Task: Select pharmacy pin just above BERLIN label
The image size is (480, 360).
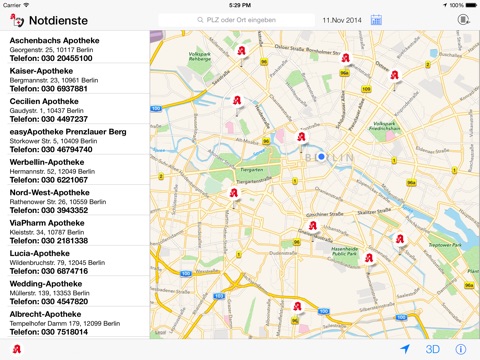Action: click(301, 137)
